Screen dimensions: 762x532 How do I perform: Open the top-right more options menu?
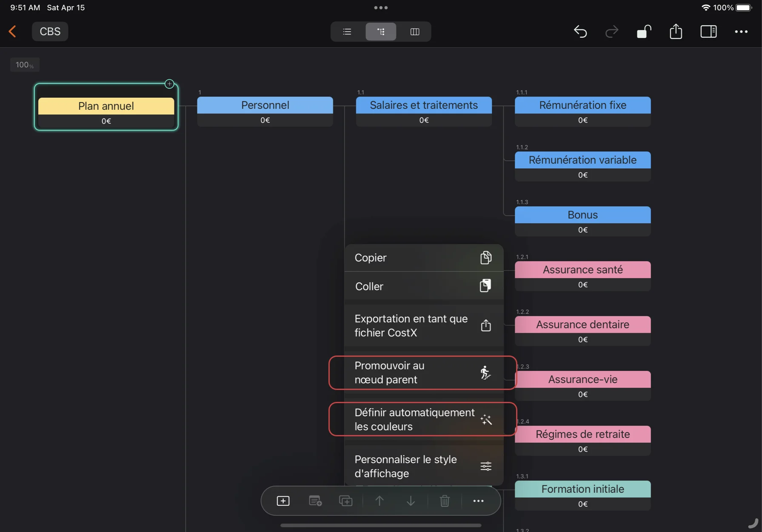tap(741, 31)
